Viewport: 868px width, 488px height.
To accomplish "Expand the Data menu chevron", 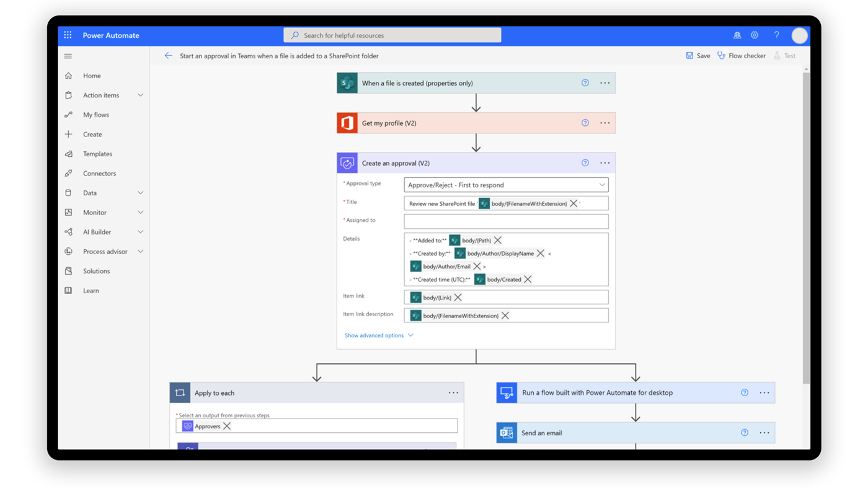I will click(140, 193).
